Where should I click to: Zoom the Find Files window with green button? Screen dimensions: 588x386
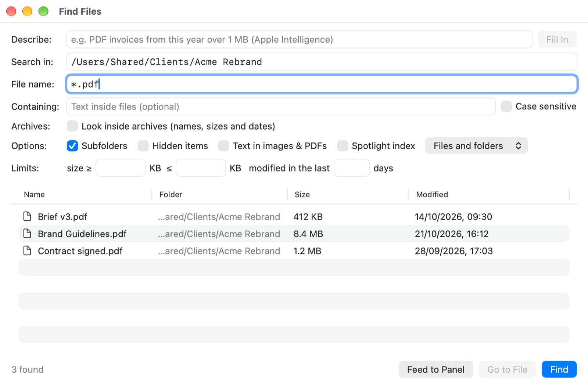pyautogui.click(x=44, y=11)
